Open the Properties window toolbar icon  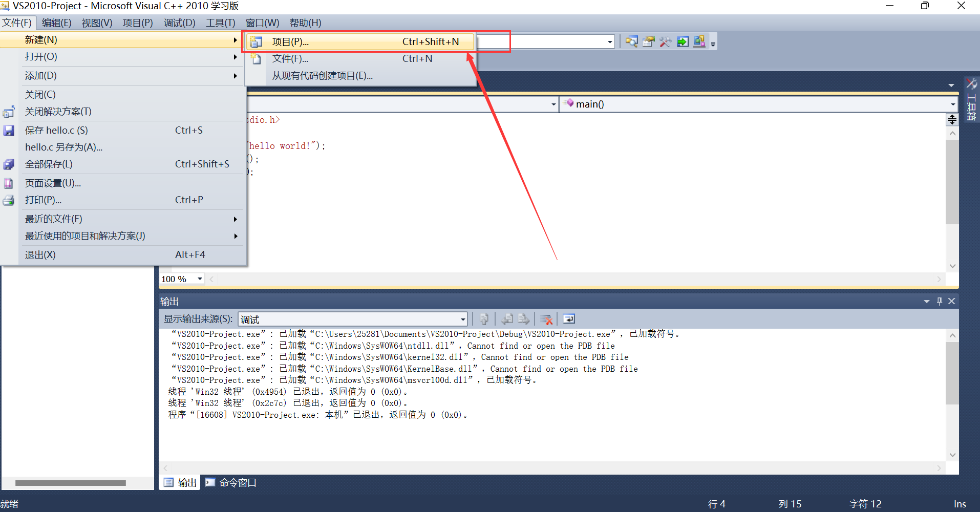click(x=648, y=41)
